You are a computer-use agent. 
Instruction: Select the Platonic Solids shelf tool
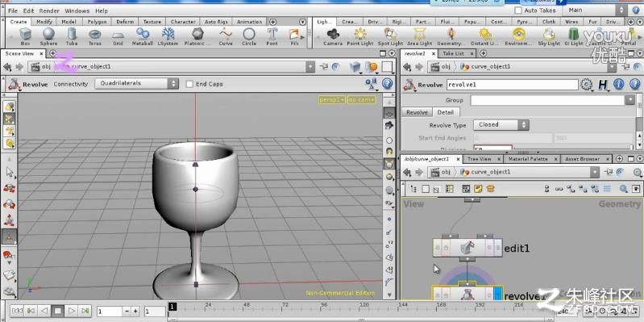(197, 36)
